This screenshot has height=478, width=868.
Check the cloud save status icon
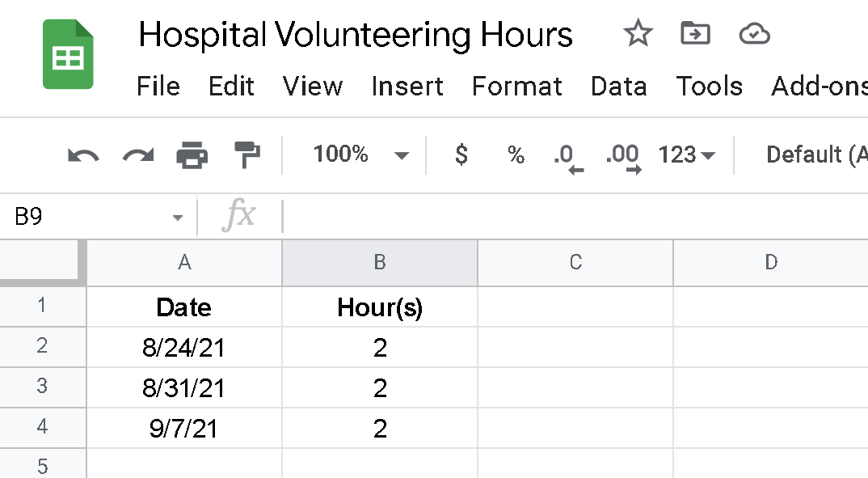click(754, 34)
